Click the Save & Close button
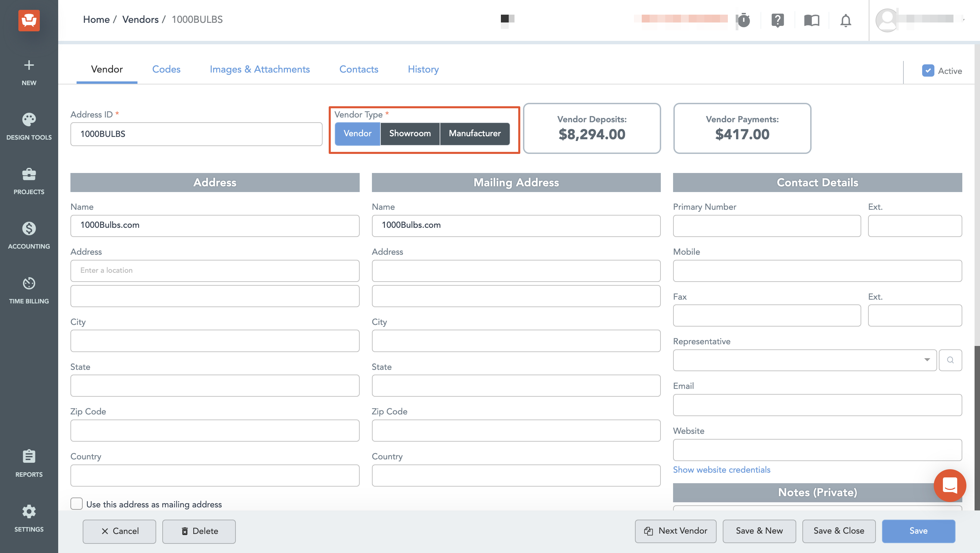980x553 pixels. pyautogui.click(x=839, y=531)
